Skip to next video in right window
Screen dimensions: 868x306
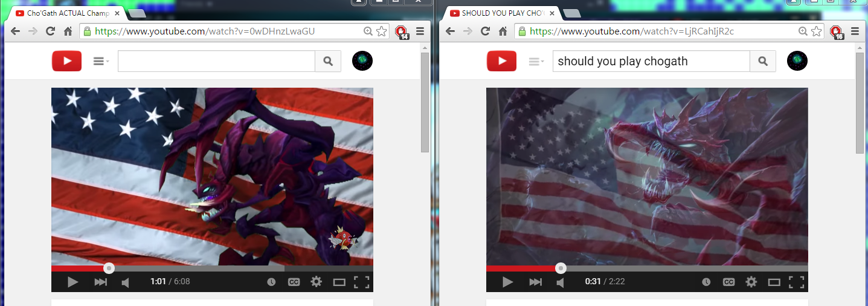pyautogui.click(x=536, y=282)
